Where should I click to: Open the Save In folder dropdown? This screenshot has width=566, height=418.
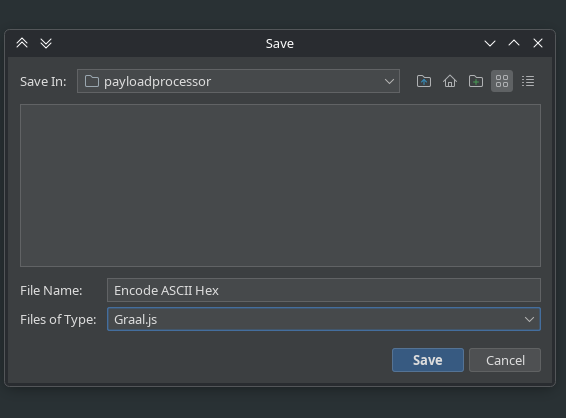[238, 81]
